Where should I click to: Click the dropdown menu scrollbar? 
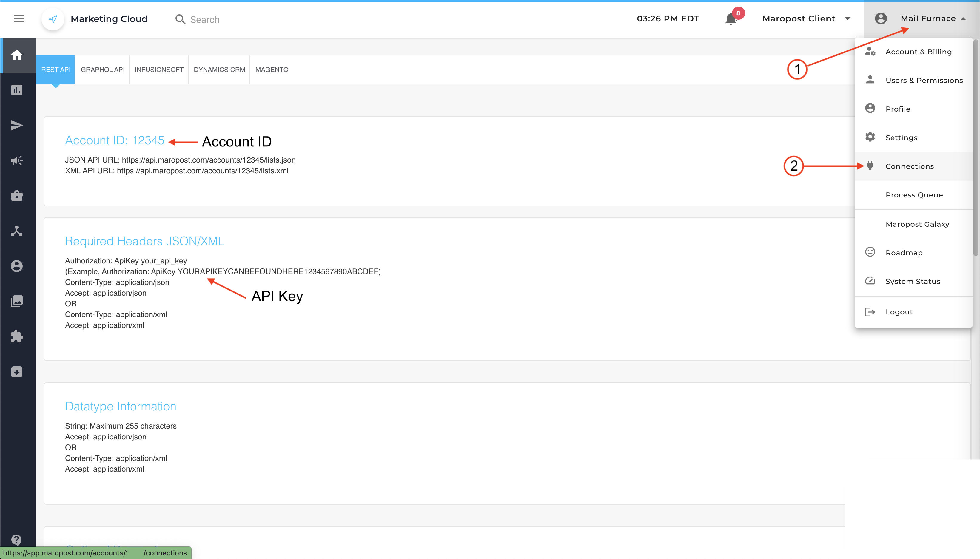[x=976, y=148]
